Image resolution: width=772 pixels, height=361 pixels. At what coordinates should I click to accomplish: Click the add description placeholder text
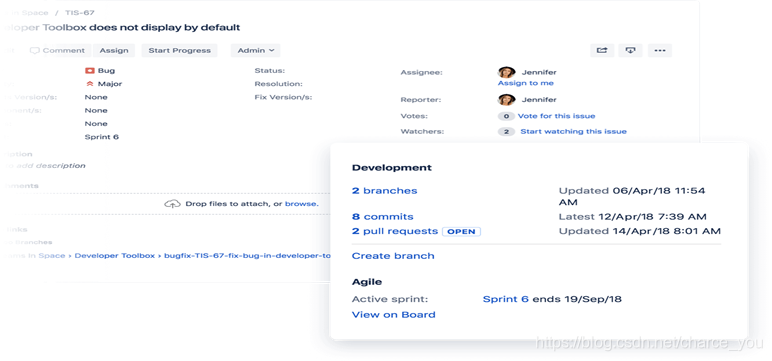(x=44, y=166)
